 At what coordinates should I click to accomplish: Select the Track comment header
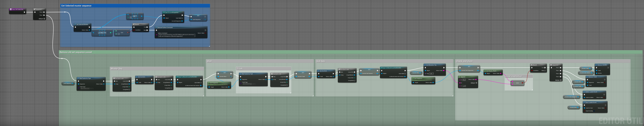(x=263, y=69)
